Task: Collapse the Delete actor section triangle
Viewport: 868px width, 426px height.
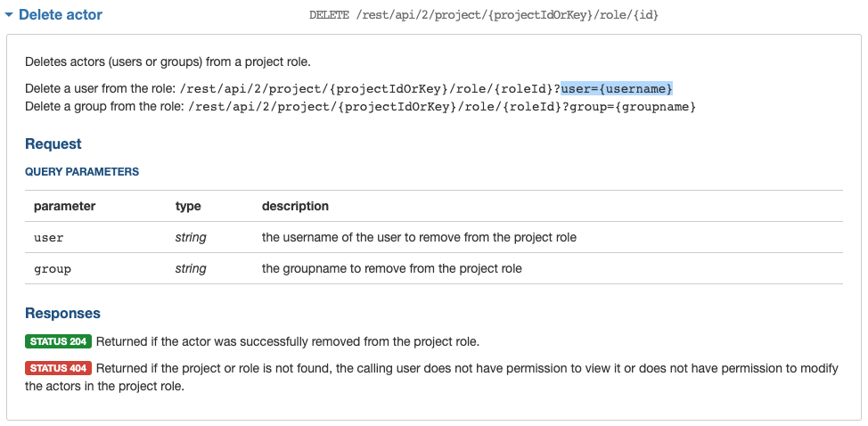Action: (x=9, y=15)
